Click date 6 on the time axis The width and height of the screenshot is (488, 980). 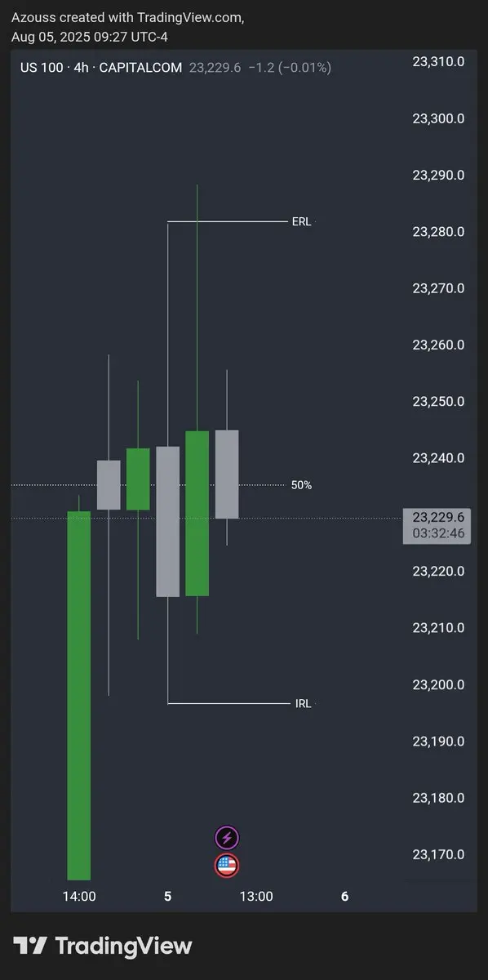coord(344,896)
